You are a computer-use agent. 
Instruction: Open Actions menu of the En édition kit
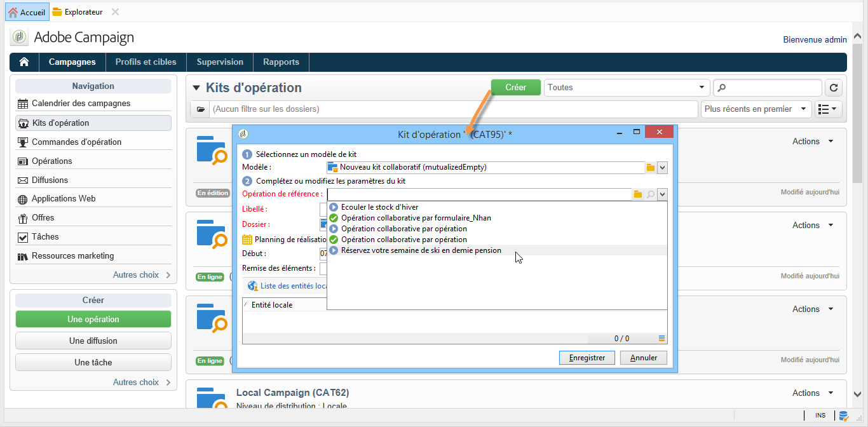click(813, 141)
